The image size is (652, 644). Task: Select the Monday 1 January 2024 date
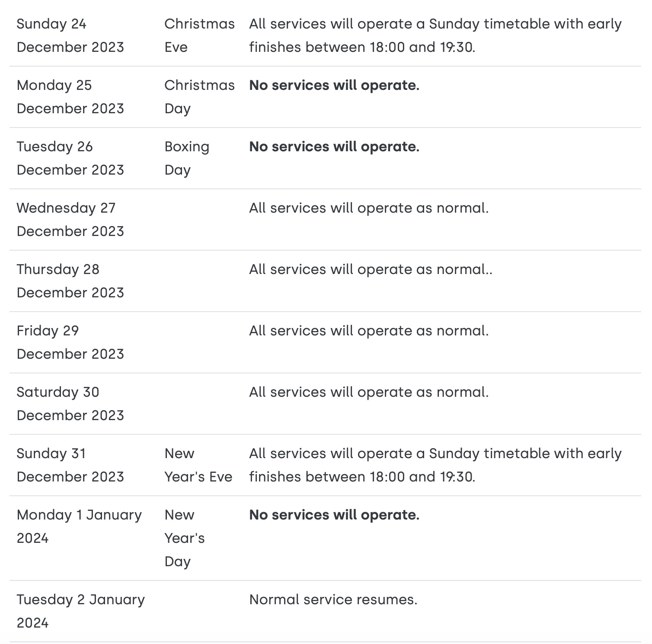pos(79,526)
